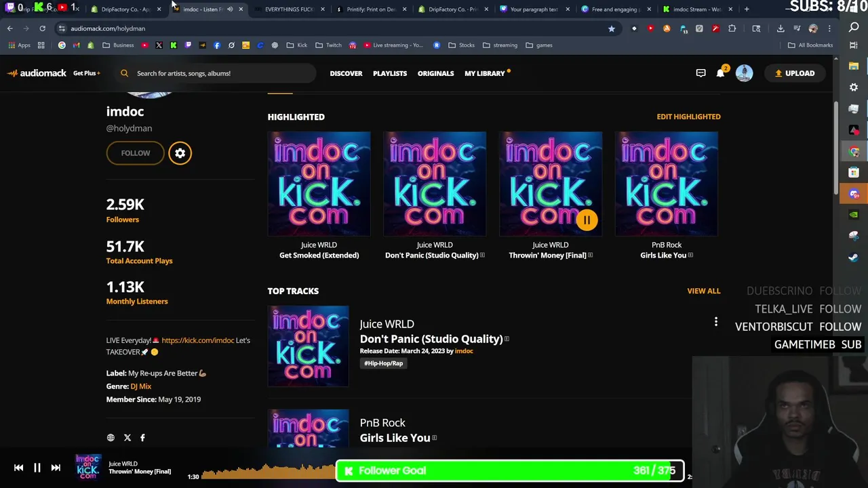Open Girls Like You in top tracks
The width and height of the screenshot is (868, 488).
395,438
